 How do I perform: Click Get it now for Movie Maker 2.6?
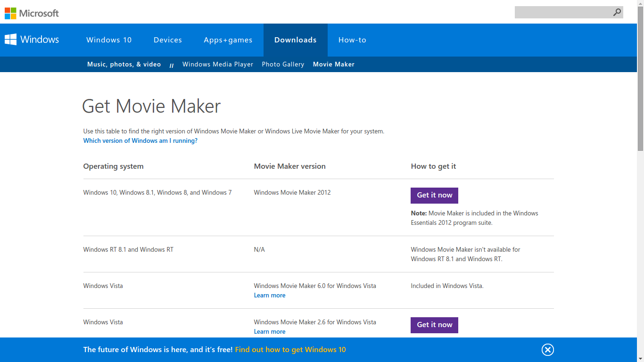(434, 325)
